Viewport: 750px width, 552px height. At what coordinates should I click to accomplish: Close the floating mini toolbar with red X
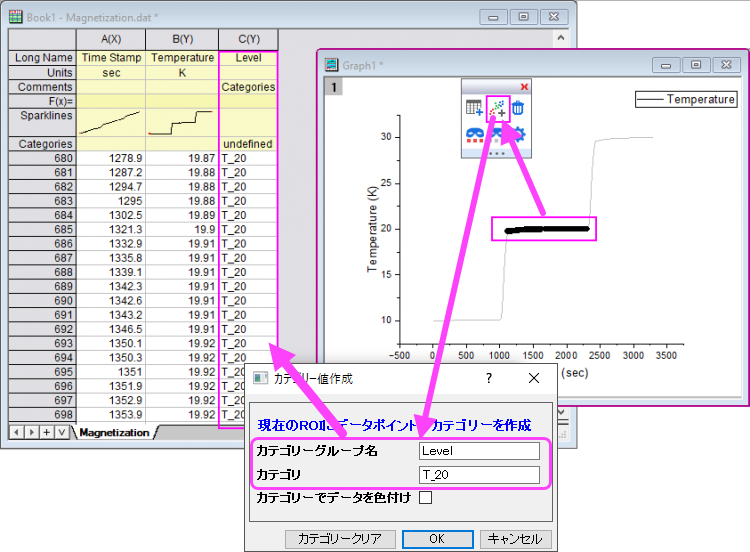[524, 87]
